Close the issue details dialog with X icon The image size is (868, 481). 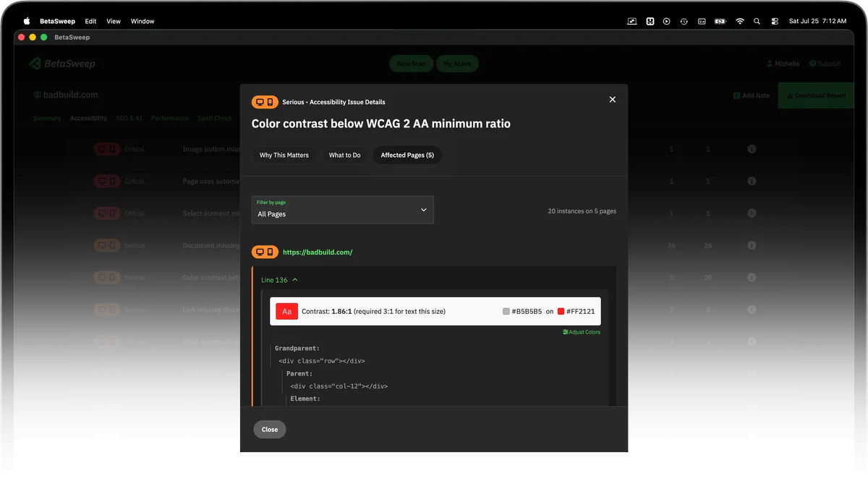(x=613, y=100)
